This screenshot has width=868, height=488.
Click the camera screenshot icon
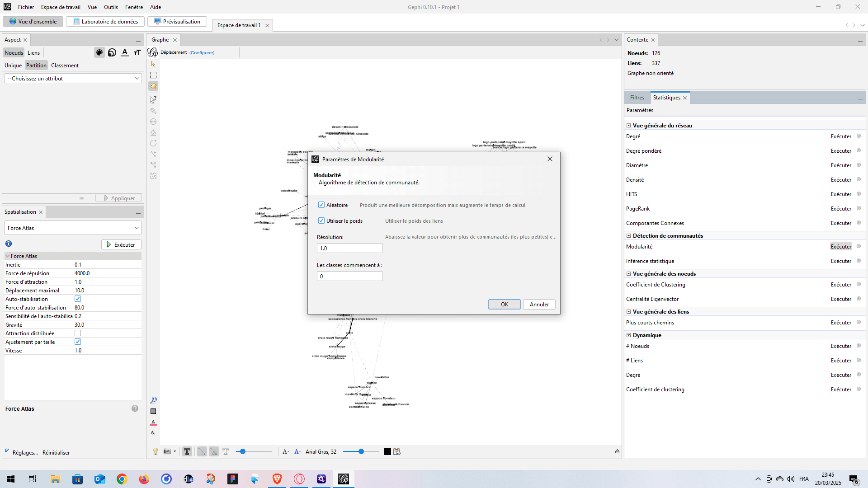[167, 451]
